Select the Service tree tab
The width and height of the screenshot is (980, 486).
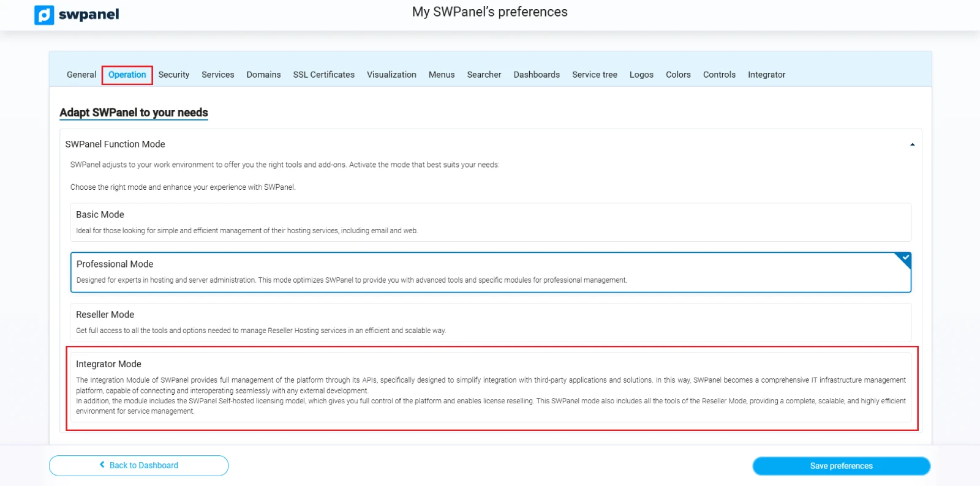coord(595,75)
